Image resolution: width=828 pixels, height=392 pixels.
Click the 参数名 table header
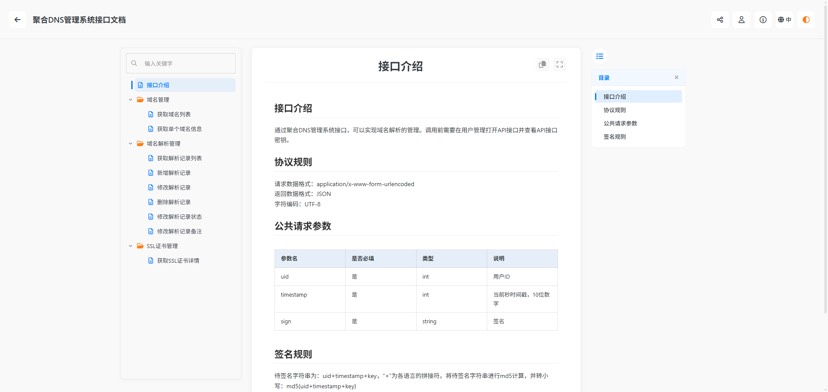(310, 259)
